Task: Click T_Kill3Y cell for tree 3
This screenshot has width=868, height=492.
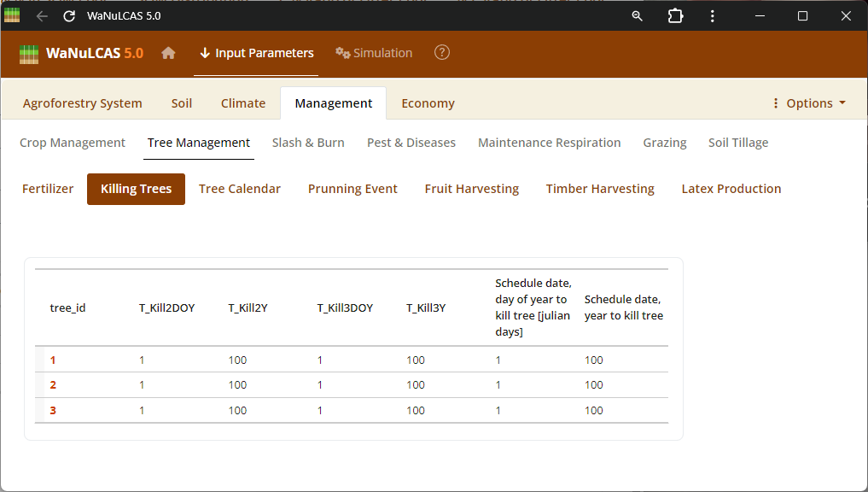Action: [416, 410]
